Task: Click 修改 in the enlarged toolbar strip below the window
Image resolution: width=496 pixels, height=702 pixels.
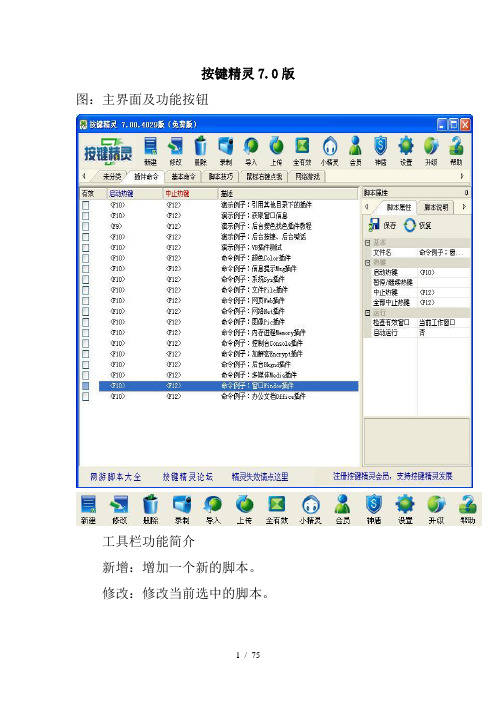Action: point(120,509)
